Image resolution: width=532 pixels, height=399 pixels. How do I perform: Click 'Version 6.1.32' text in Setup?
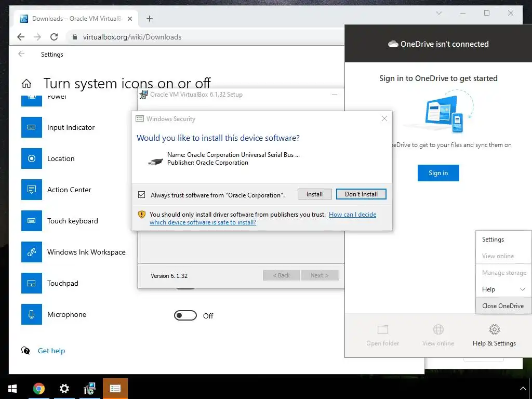coord(169,276)
